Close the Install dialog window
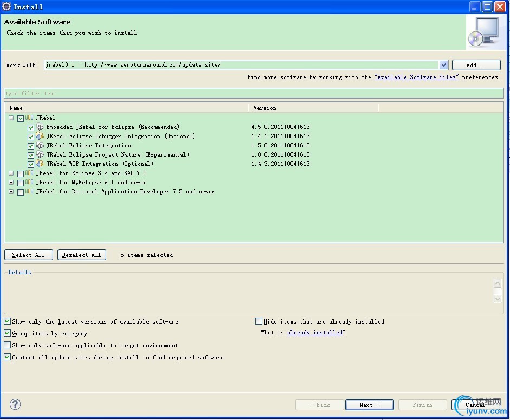 (500, 7)
